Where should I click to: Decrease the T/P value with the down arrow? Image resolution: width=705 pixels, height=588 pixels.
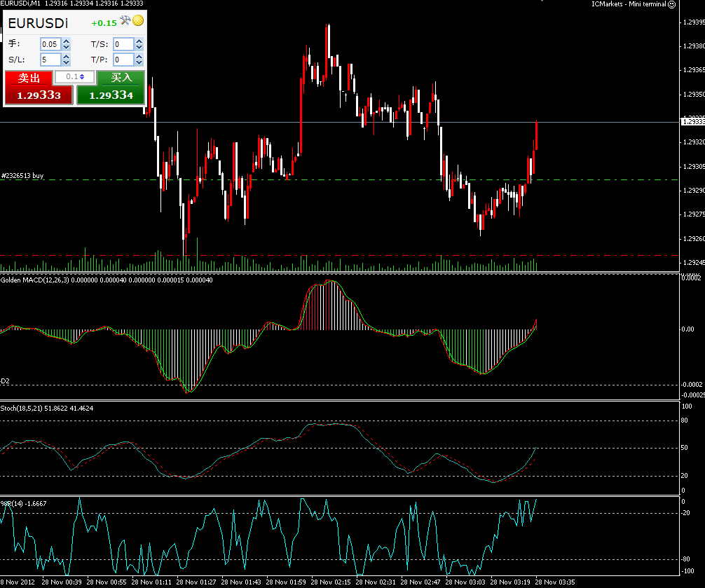pyautogui.click(x=139, y=62)
